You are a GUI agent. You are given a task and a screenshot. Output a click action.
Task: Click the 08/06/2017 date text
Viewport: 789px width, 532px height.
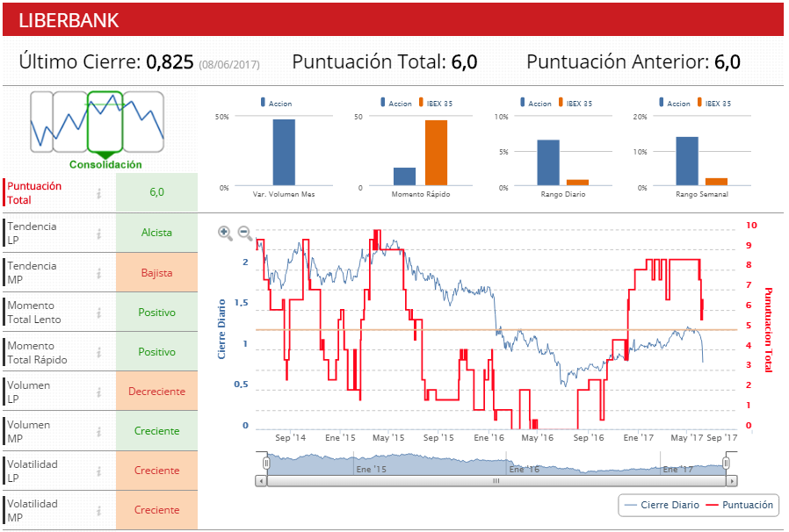tap(229, 65)
